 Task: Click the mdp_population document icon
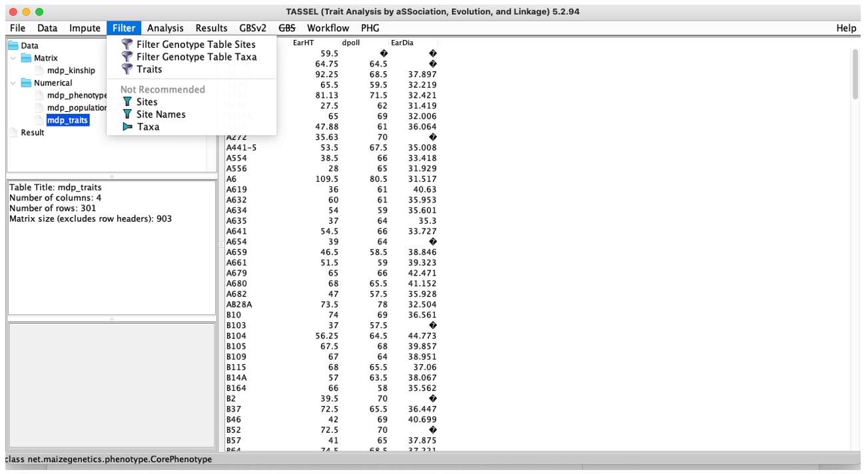[x=39, y=108]
